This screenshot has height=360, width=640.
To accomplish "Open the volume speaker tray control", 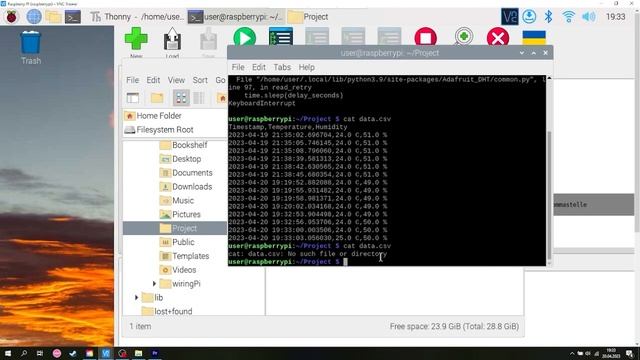I will (x=588, y=17).
